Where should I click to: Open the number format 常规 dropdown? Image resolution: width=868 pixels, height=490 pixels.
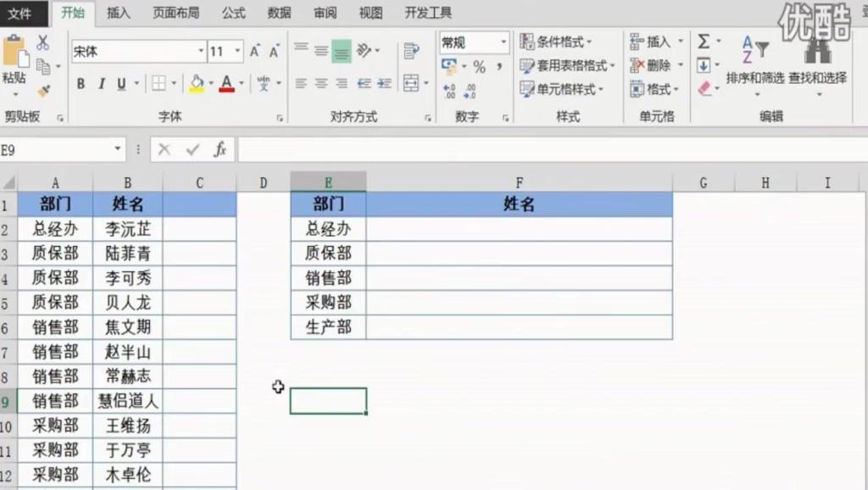pos(504,42)
